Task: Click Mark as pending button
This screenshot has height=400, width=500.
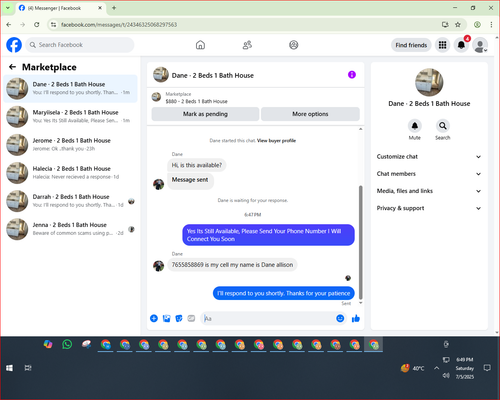Action: tap(205, 114)
